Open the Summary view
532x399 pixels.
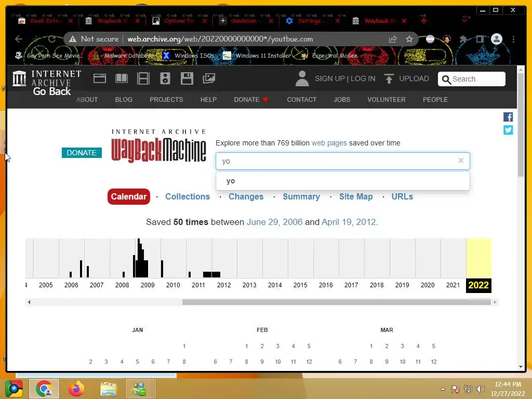click(301, 197)
